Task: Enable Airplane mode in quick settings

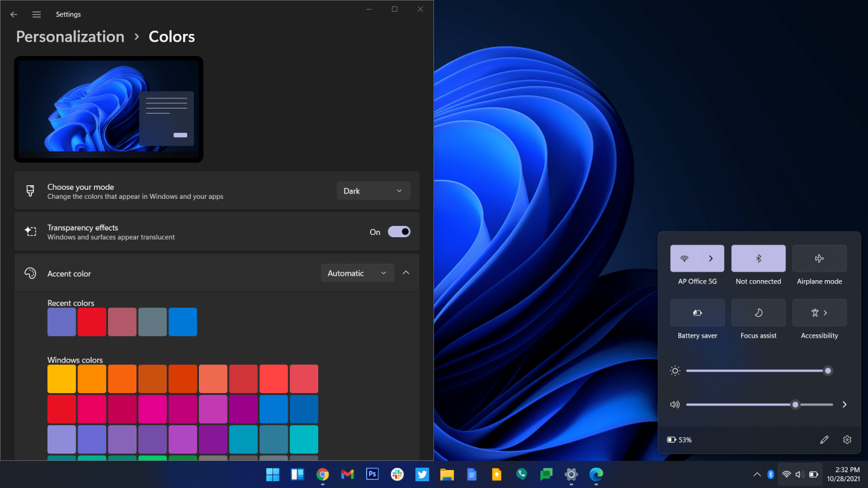Action: (x=819, y=258)
